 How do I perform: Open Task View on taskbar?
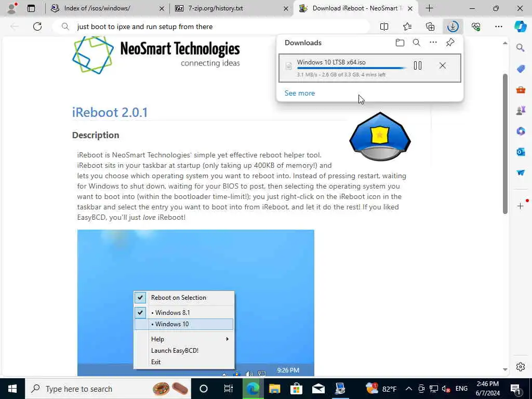tap(229, 389)
